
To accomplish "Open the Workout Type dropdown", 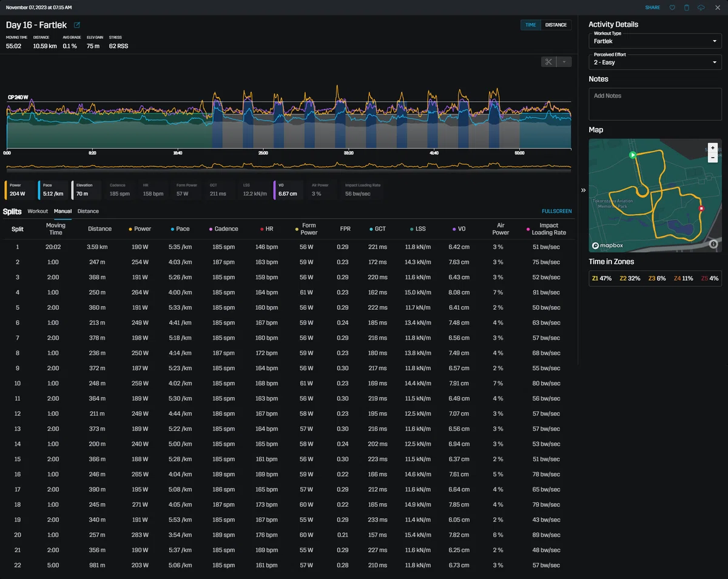I will 655,41.
